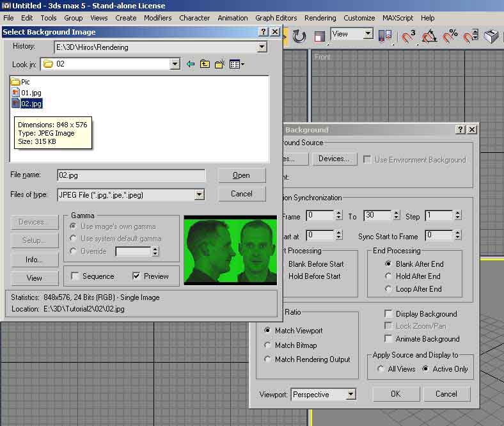Expand the Look in dropdown
The image size is (504, 426).
click(175, 64)
